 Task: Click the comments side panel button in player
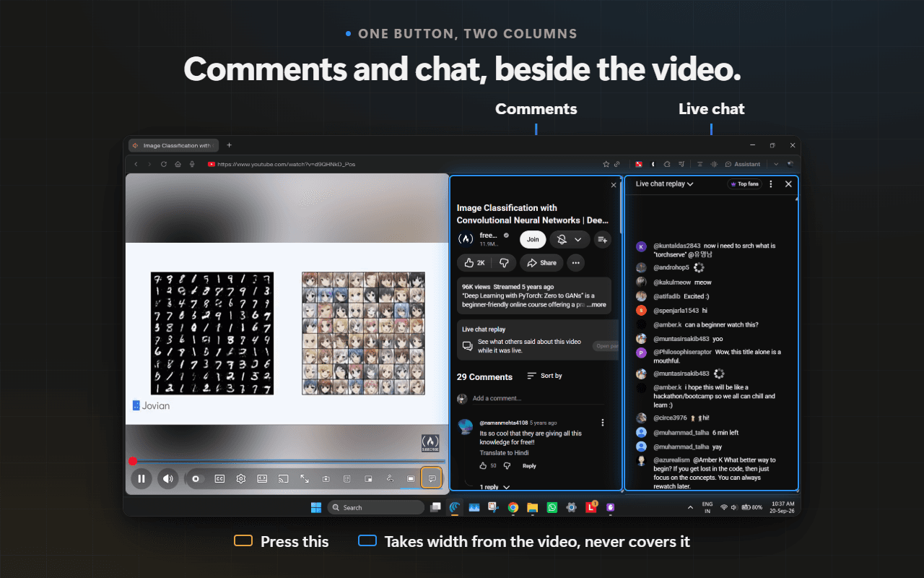[x=432, y=478]
